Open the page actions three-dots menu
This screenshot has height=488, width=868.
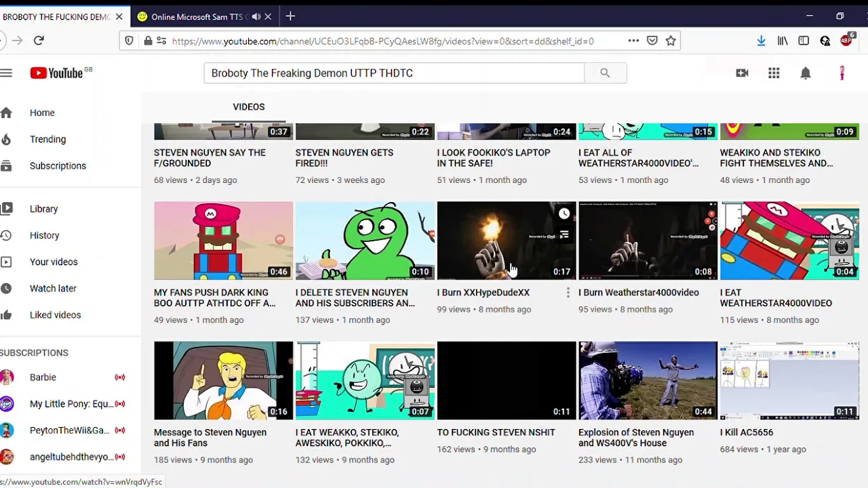[x=633, y=41]
